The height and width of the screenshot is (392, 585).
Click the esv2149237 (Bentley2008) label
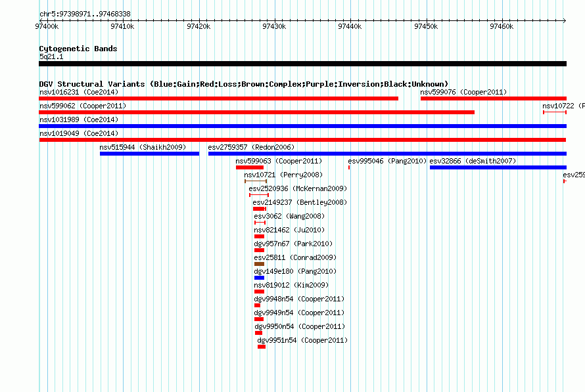click(300, 202)
